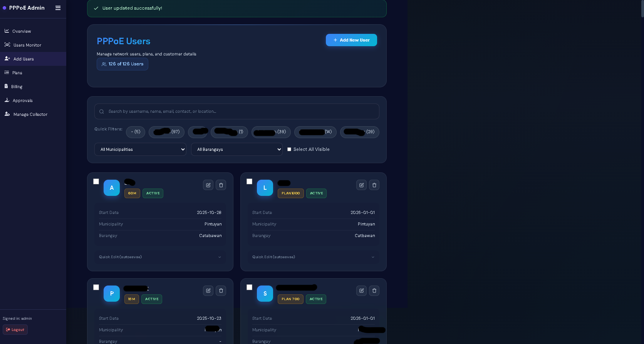644x344 pixels.
Task: Click the blue A avatar thumbnail
Action: 112,188
